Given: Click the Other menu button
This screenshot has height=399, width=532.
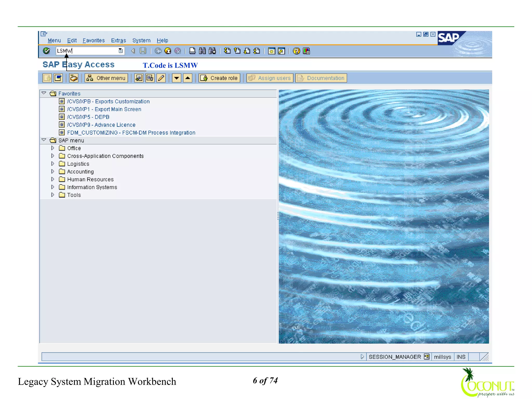Looking at the screenshot, I should (106, 78).
